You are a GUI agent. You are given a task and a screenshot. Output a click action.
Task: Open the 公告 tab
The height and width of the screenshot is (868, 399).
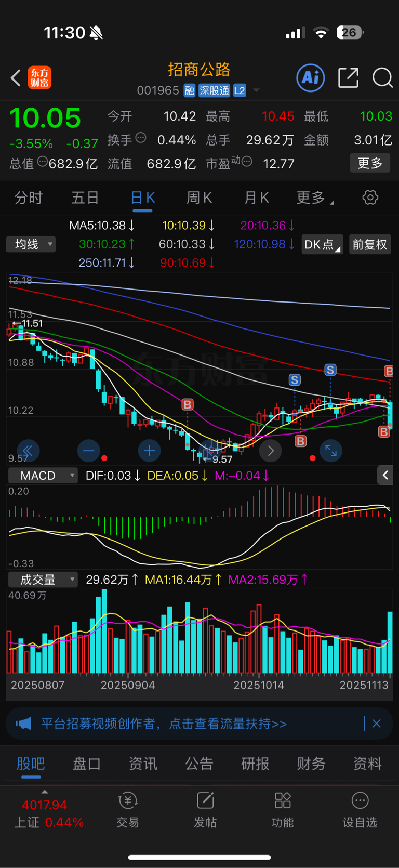tap(199, 764)
